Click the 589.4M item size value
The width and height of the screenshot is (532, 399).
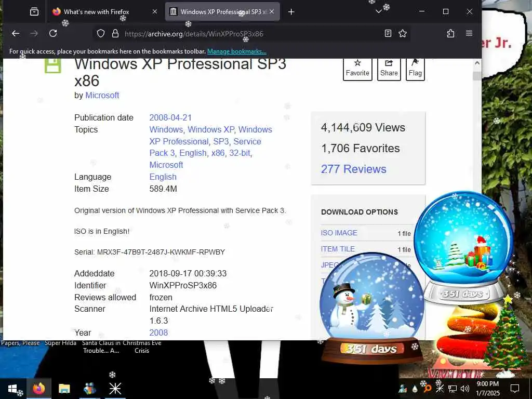click(x=163, y=189)
